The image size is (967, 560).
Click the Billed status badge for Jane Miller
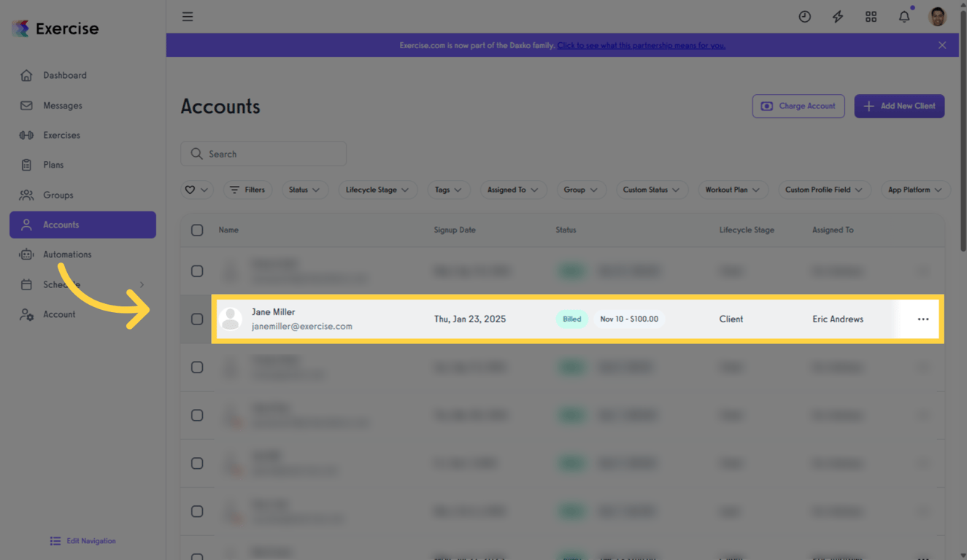click(x=571, y=319)
